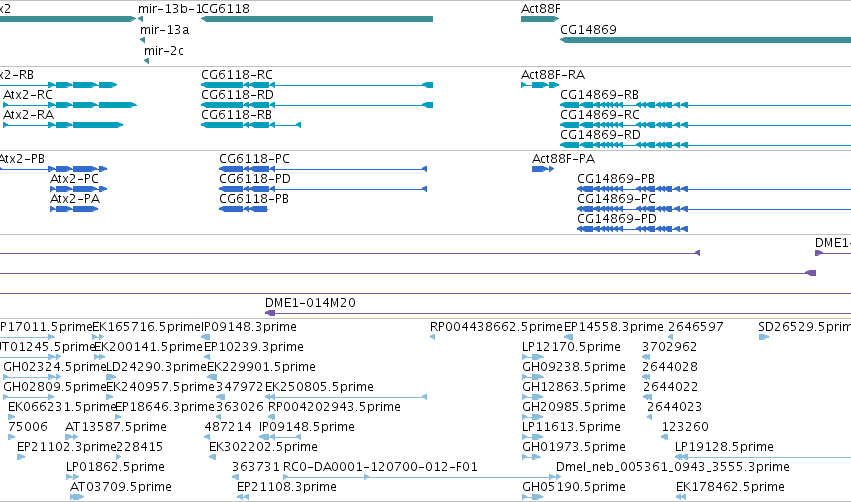Select the mir-13a gene label
The image size is (851, 502).
click(164, 30)
